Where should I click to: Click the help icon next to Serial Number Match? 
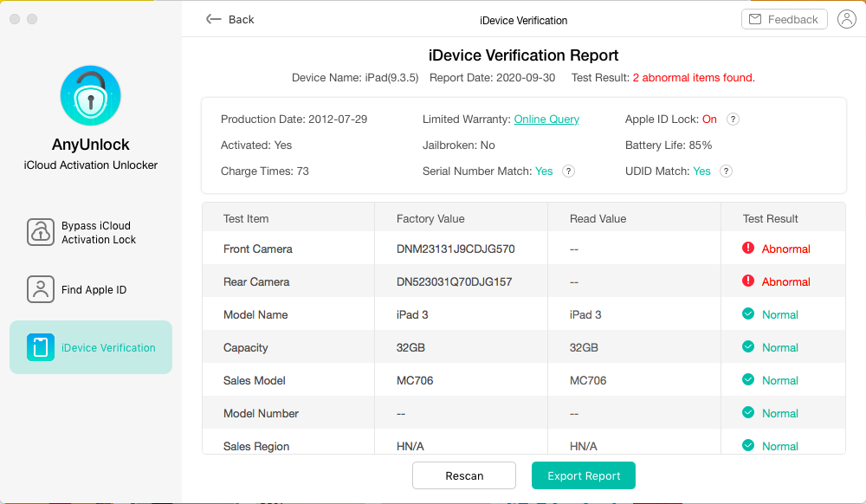[568, 171]
